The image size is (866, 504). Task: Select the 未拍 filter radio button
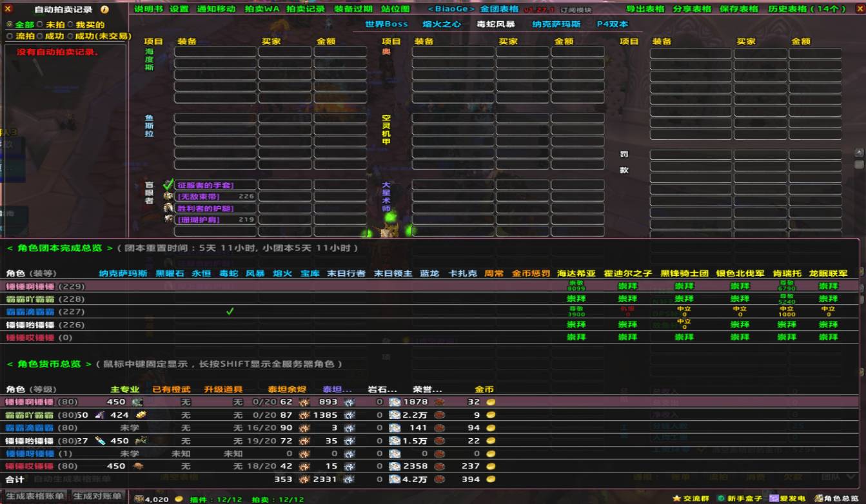[x=40, y=24]
